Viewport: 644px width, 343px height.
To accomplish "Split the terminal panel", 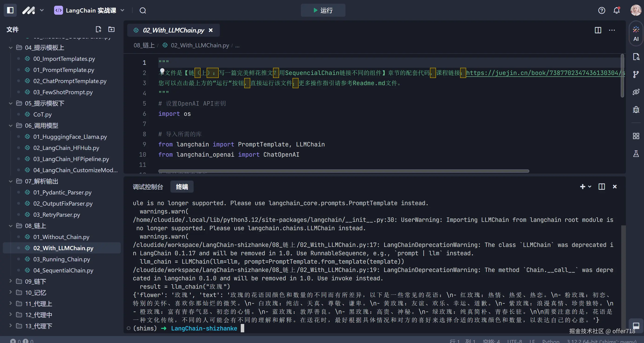I will (602, 187).
